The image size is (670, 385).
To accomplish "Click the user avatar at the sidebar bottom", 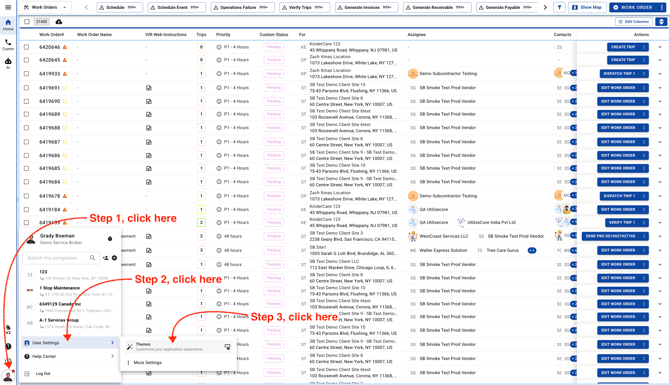I will 8,376.
